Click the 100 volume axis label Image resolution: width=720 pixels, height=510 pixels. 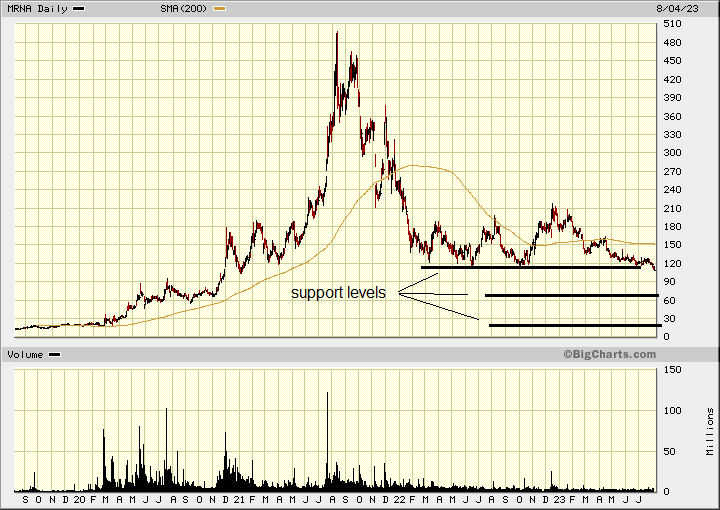[x=672, y=410]
